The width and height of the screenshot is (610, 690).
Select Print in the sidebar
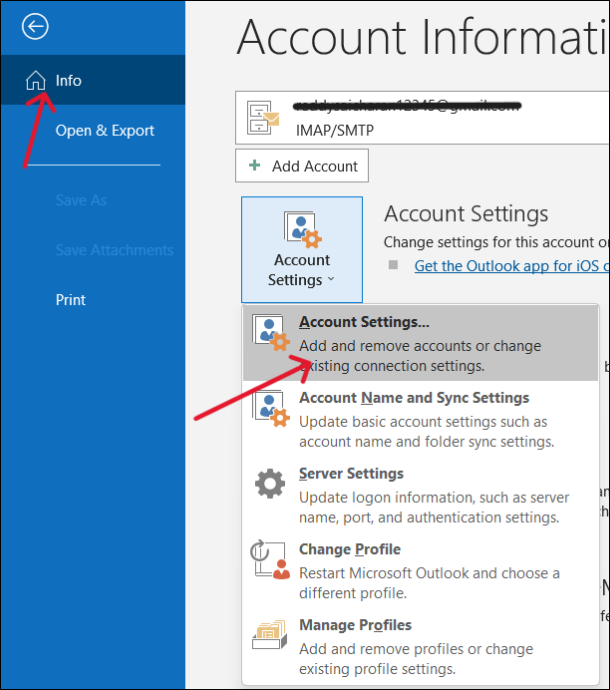70,300
